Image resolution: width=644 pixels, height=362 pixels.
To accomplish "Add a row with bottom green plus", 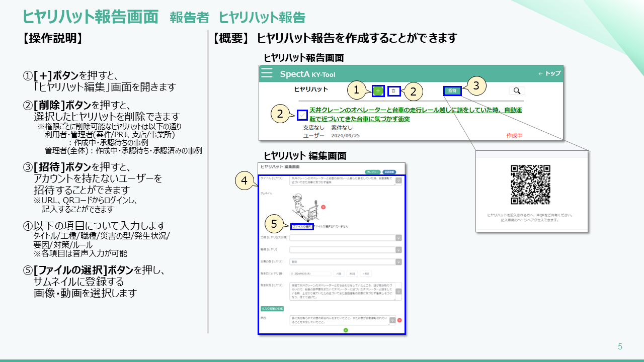I will [346, 330].
